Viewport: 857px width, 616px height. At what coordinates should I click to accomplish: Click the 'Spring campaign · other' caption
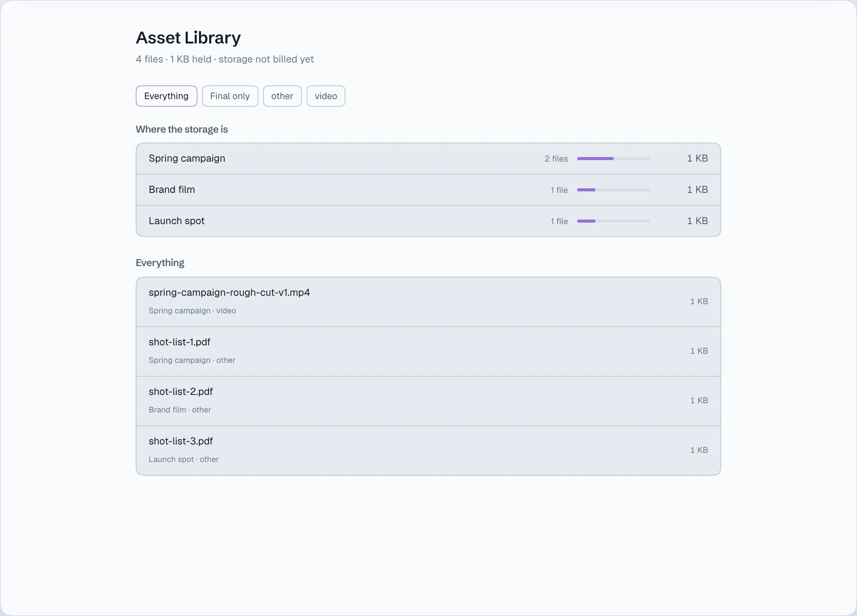click(x=192, y=360)
